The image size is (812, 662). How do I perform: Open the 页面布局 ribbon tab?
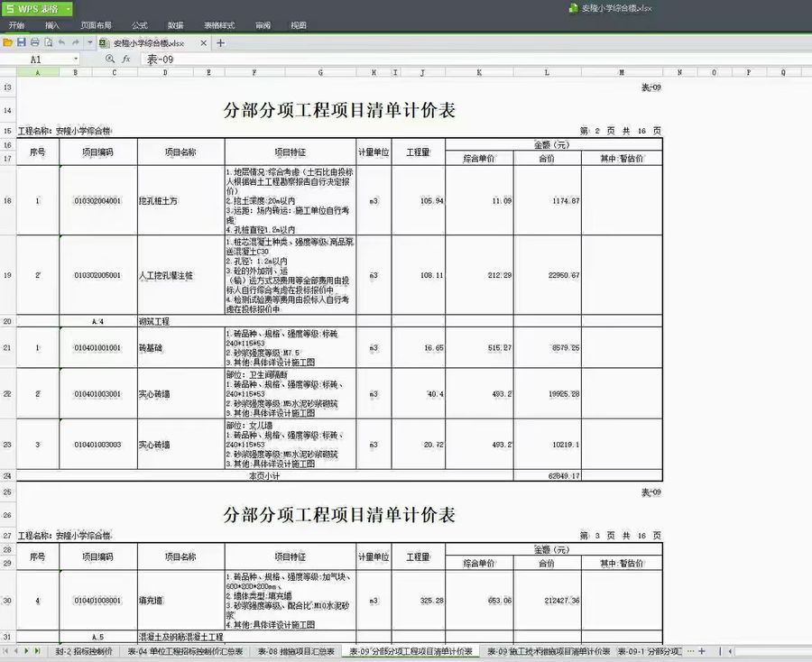pyautogui.click(x=96, y=25)
